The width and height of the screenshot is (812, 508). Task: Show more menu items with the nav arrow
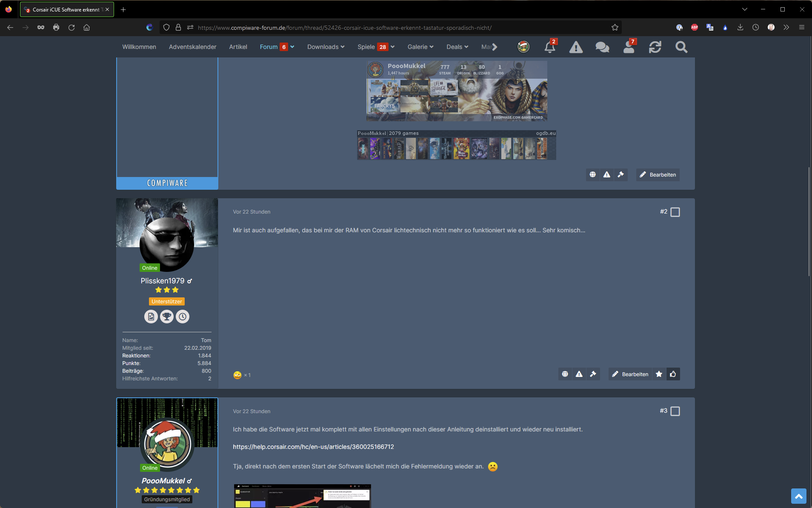point(495,47)
